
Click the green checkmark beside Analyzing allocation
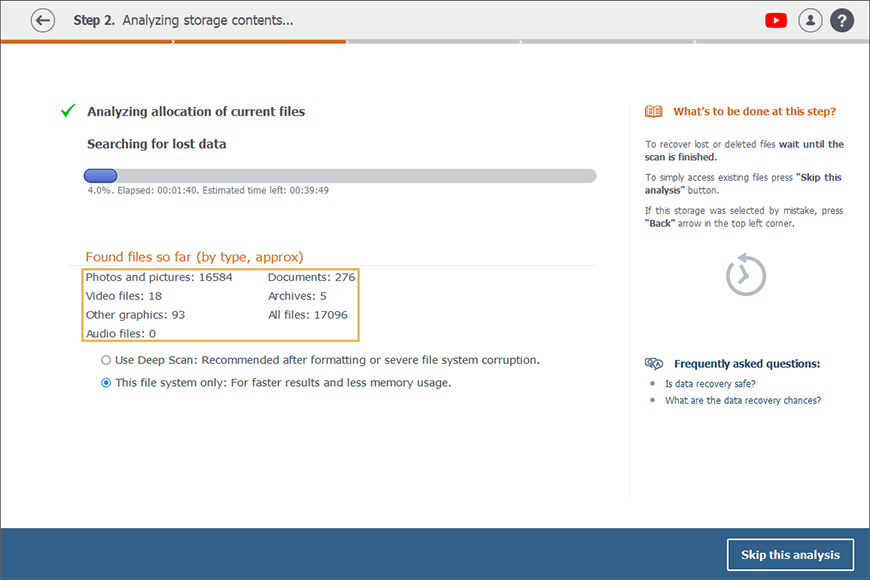tap(68, 111)
